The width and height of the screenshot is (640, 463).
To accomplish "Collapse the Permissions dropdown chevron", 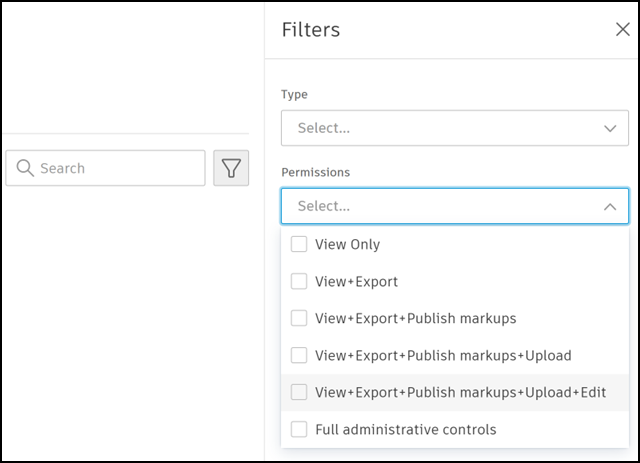I will coord(609,206).
